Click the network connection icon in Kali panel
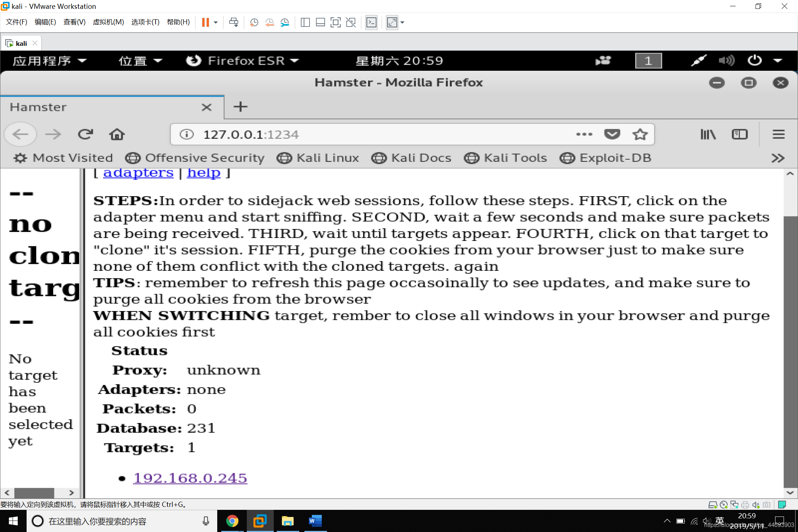Image resolution: width=798 pixels, height=532 pixels. [x=698, y=61]
